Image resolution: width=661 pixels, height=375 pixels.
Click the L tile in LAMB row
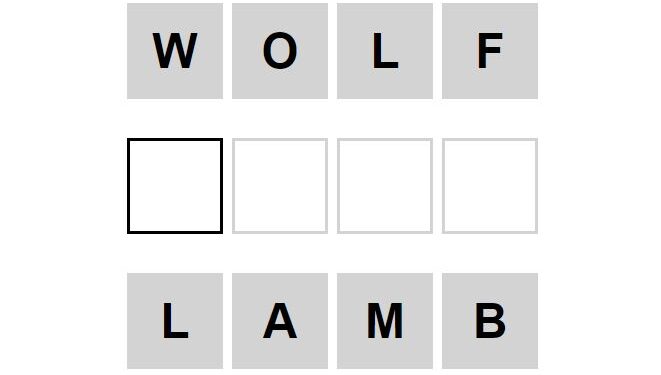point(175,321)
